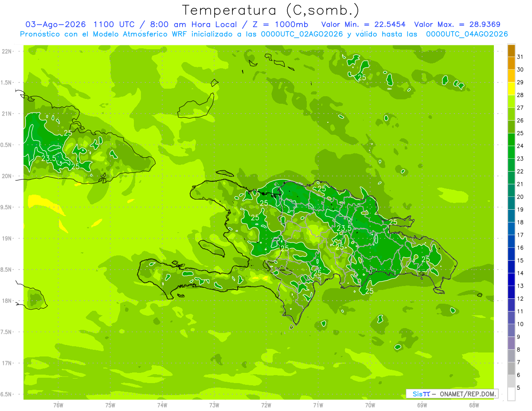Image resolution: width=532 pixels, height=411 pixels.
Task: Click the green swatch between 24 and 25
Action: click(x=512, y=140)
